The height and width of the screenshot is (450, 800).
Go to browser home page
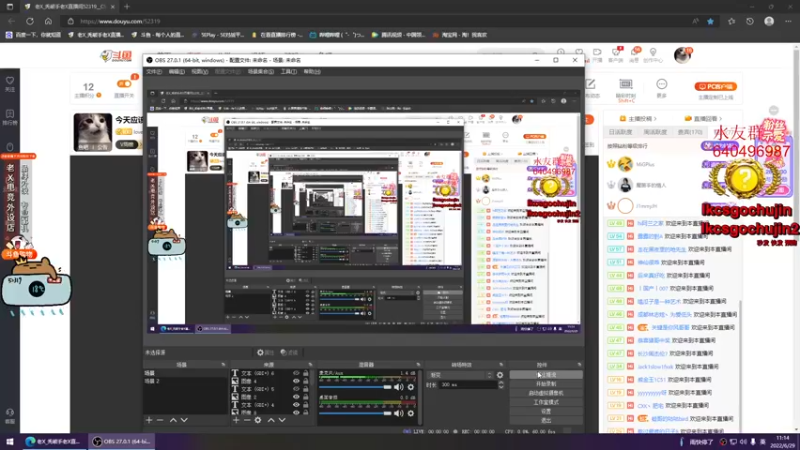pos(48,21)
